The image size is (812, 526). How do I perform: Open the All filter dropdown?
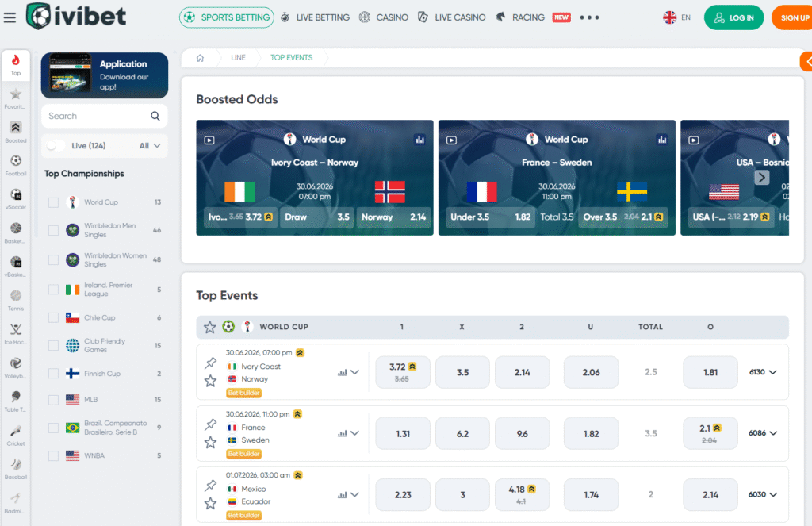point(150,146)
